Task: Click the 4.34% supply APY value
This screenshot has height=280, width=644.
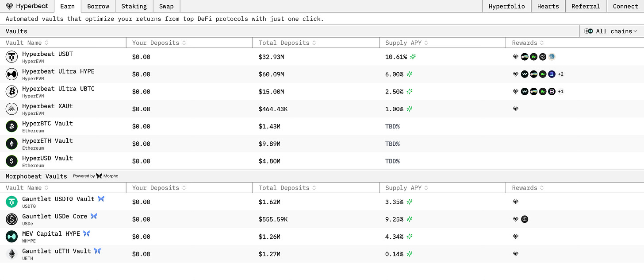Action: click(x=394, y=237)
